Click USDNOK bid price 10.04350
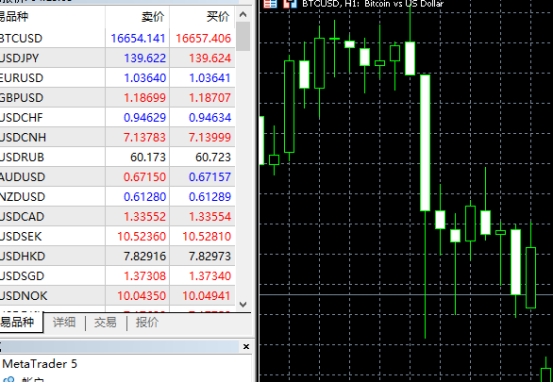Image resolution: width=554 pixels, height=383 pixels. pyautogui.click(x=142, y=295)
